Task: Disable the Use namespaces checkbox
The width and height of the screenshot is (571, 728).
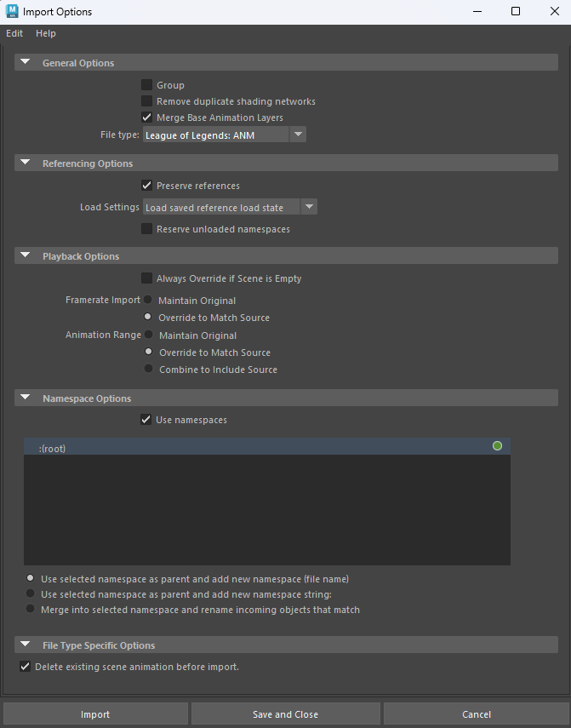Action: pyautogui.click(x=146, y=420)
